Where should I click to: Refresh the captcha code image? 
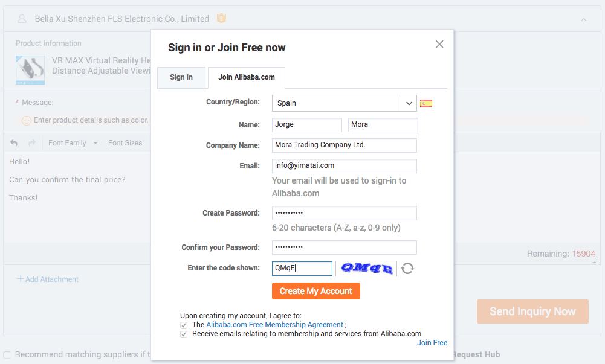coord(407,268)
